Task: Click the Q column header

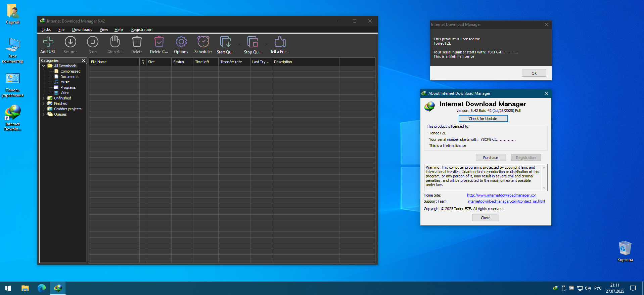Action: coord(143,62)
